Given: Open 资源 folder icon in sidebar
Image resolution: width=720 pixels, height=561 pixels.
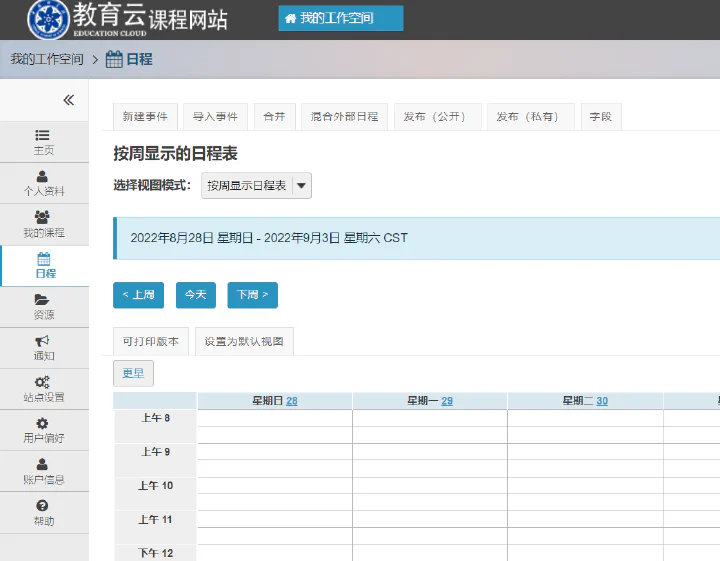Looking at the screenshot, I should click(42, 300).
